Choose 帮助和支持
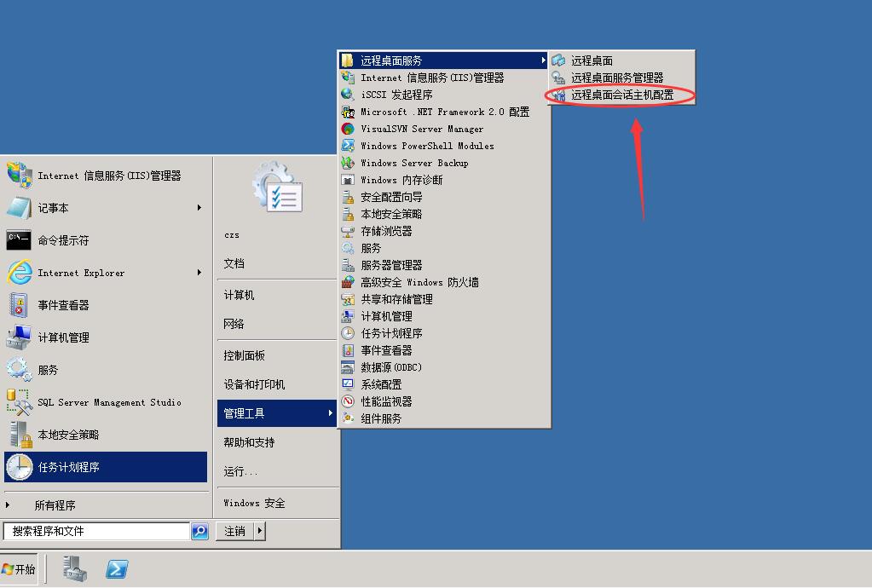Viewport: 872px width, 588px height. click(249, 442)
